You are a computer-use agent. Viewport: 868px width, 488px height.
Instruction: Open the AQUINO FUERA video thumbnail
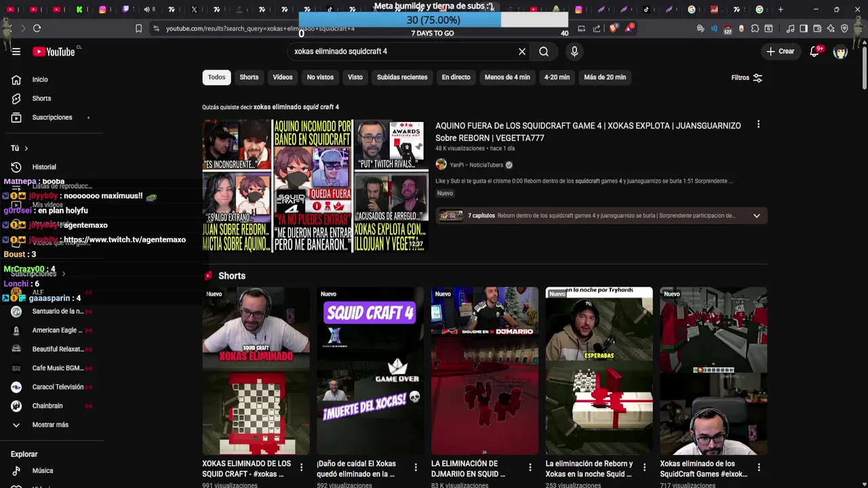coord(315,186)
